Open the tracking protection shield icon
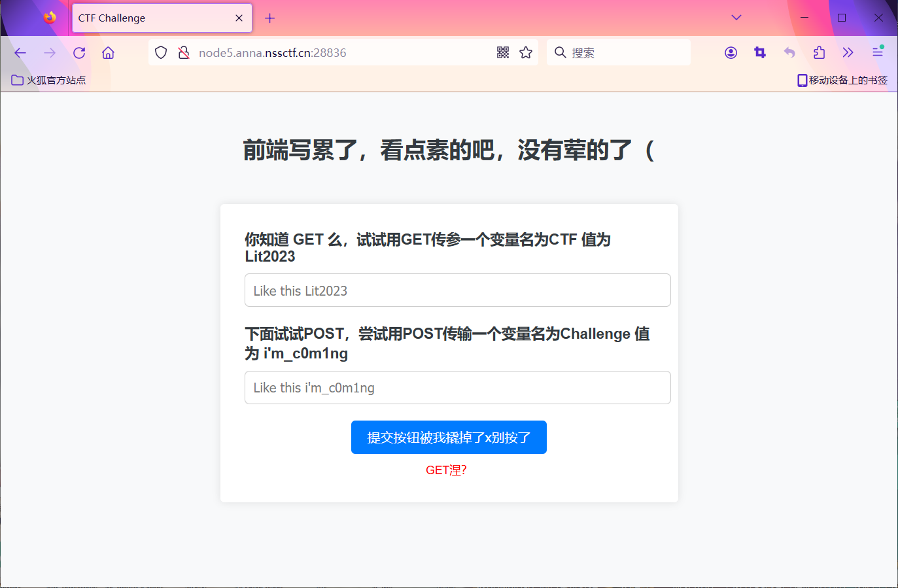The width and height of the screenshot is (898, 588). [x=161, y=53]
